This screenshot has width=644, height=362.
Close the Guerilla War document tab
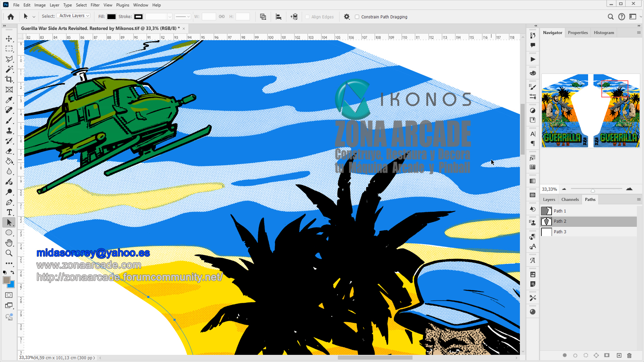click(x=184, y=29)
